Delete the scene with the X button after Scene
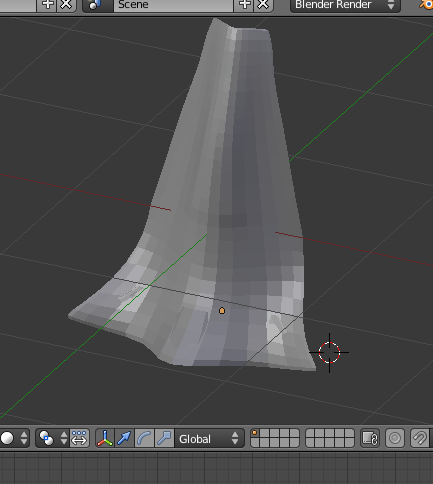433x484 pixels. (x=264, y=5)
